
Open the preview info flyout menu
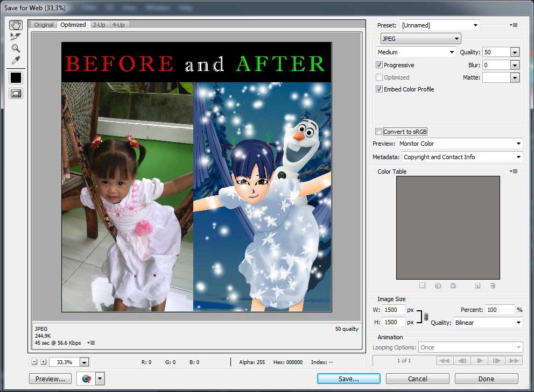91,343
